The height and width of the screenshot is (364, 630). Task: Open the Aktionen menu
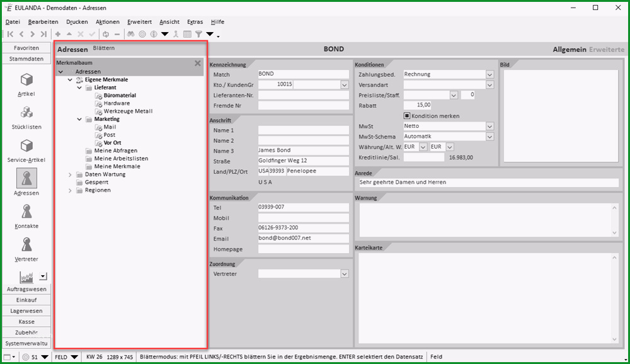tap(107, 21)
